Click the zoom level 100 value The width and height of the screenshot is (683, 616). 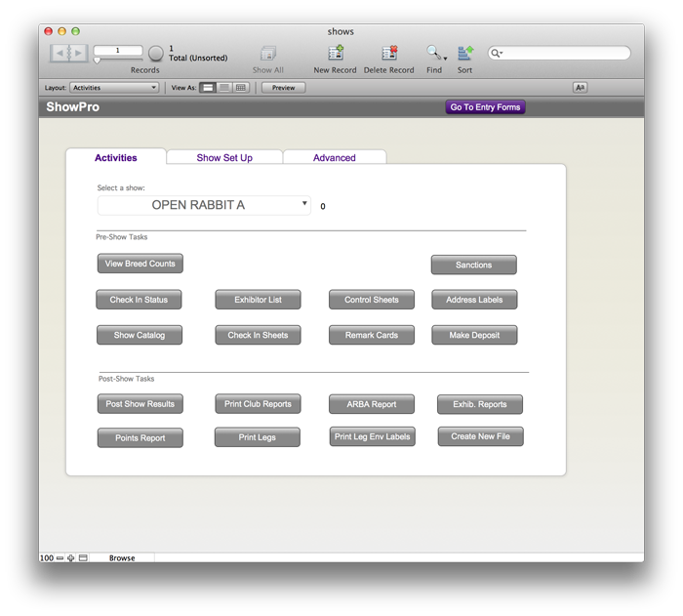click(47, 558)
